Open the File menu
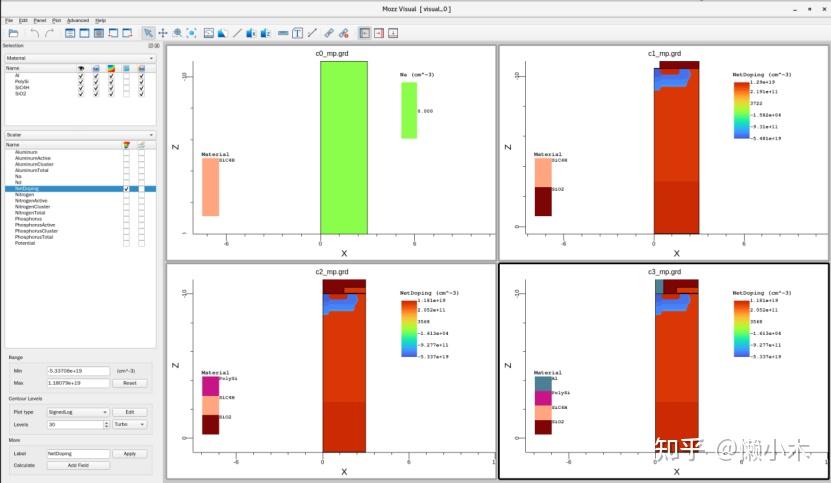Viewport: 831px width, 483px height. [x=9, y=21]
